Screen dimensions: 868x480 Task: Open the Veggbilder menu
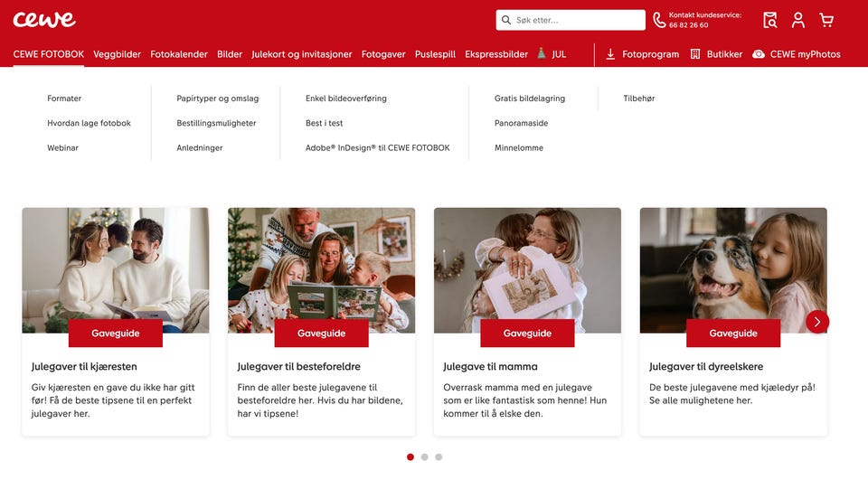(117, 54)
